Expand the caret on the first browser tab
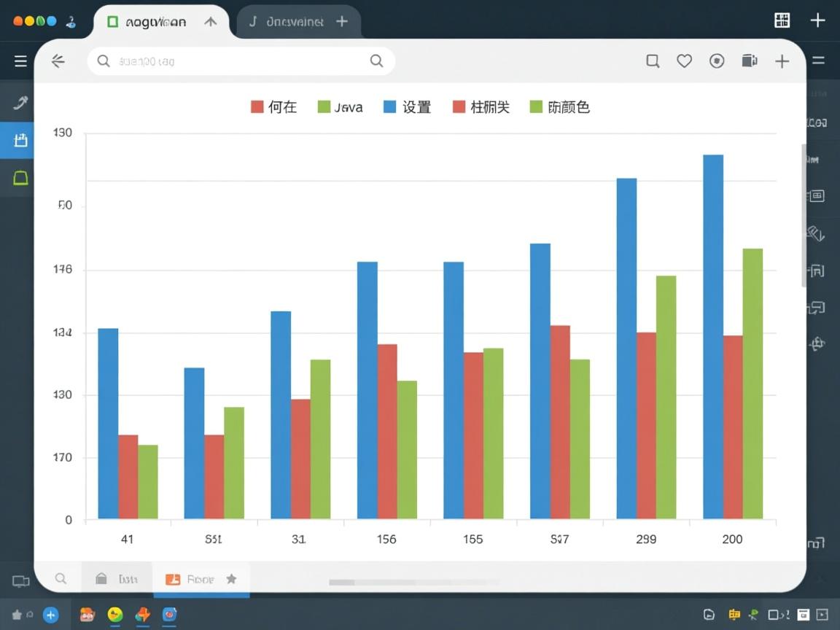Image resolution: width=840 pixels, height=630 pixels. pyautogui.click(x=211, y=22)
